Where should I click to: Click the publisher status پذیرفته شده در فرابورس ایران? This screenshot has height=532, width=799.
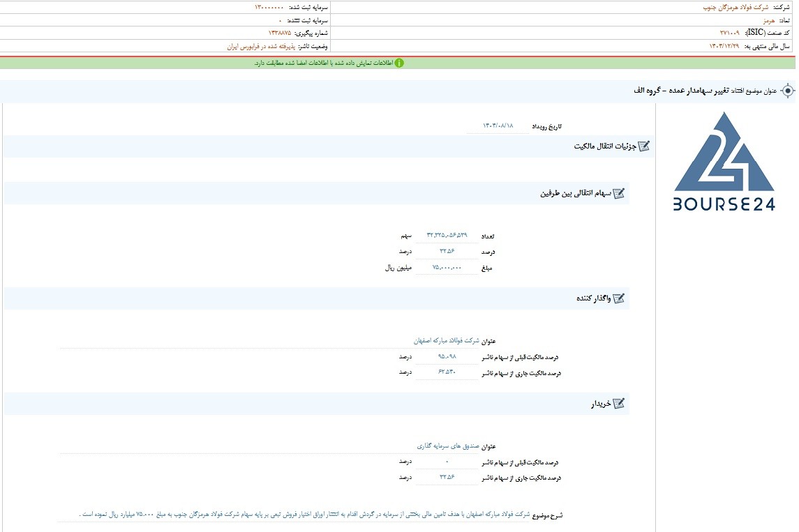pyautogui.click(x=261, y=46)
